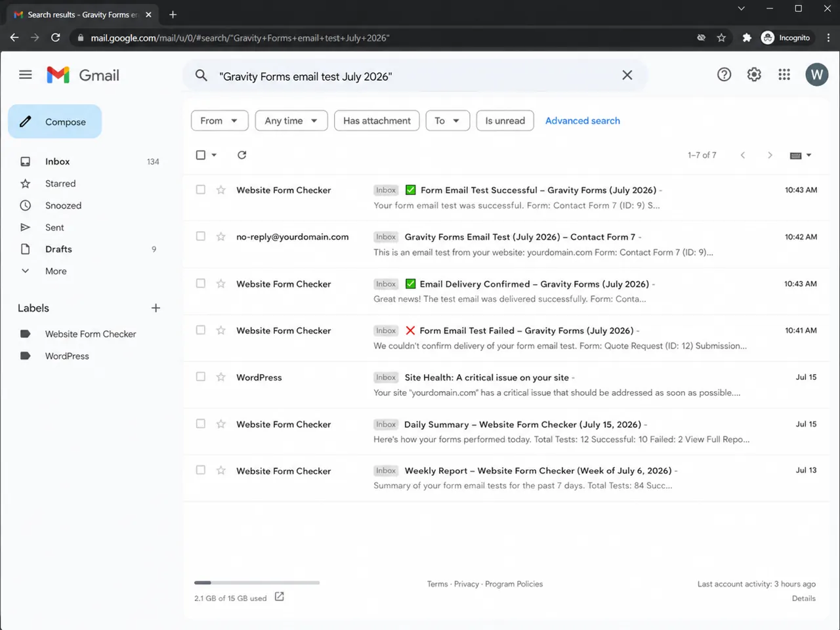840x630 pixels.
Task: Open the Advanced search link
Action: point(583,121)
